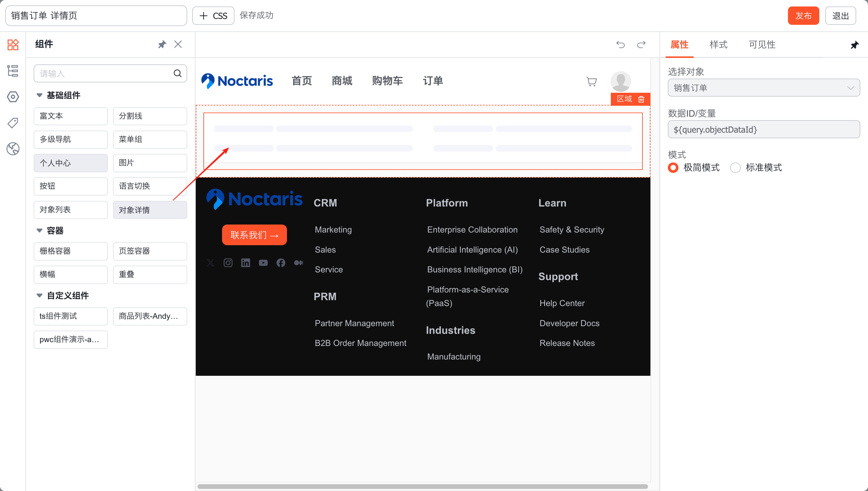This screenshot has width=868, height=491.
Task: Click the shopping cart icon
Action: click(591, 81)
